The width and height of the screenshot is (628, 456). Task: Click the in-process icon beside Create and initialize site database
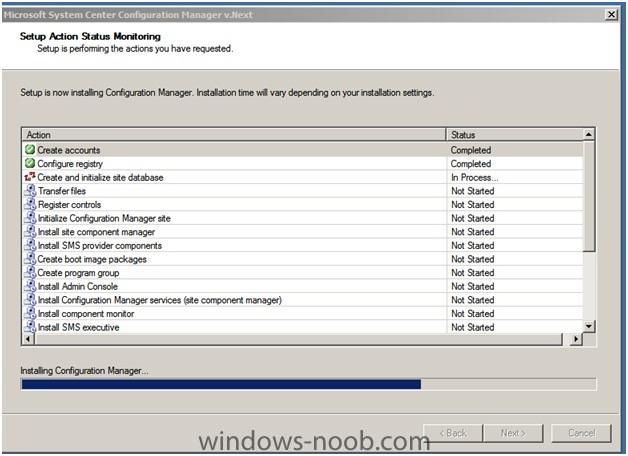coord(30,177)
